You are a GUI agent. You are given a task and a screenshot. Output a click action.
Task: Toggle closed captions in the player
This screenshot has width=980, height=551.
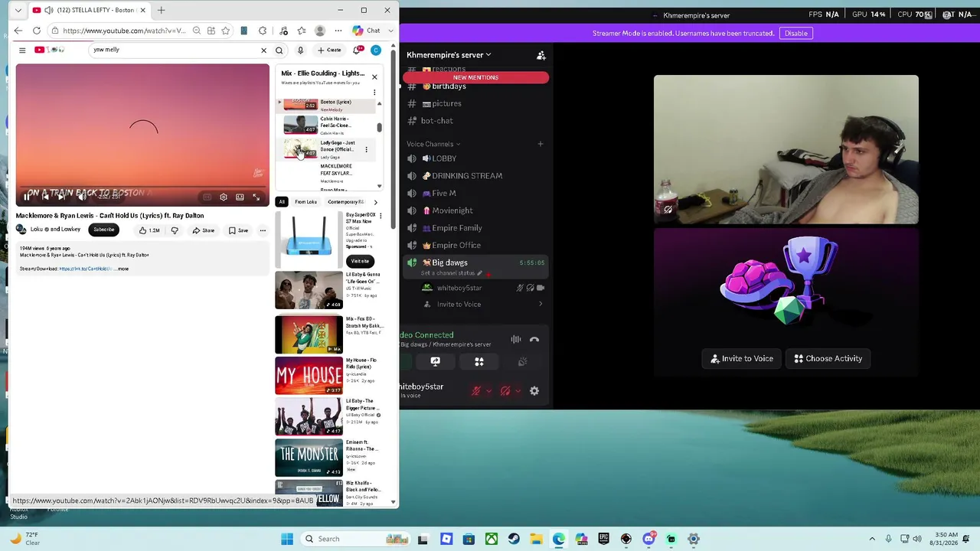(x=207, y=197)
